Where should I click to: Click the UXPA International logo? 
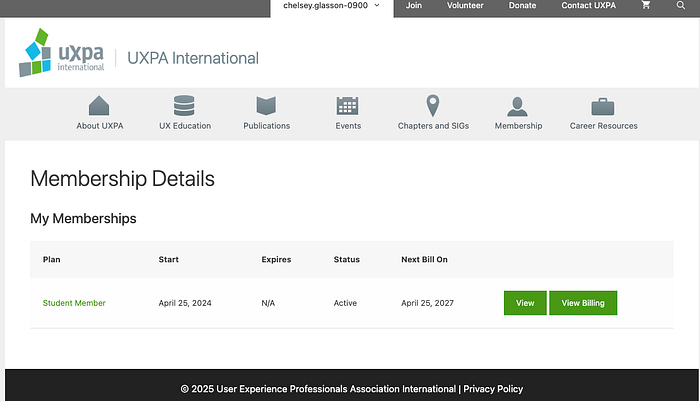click(x=62, y=53)
